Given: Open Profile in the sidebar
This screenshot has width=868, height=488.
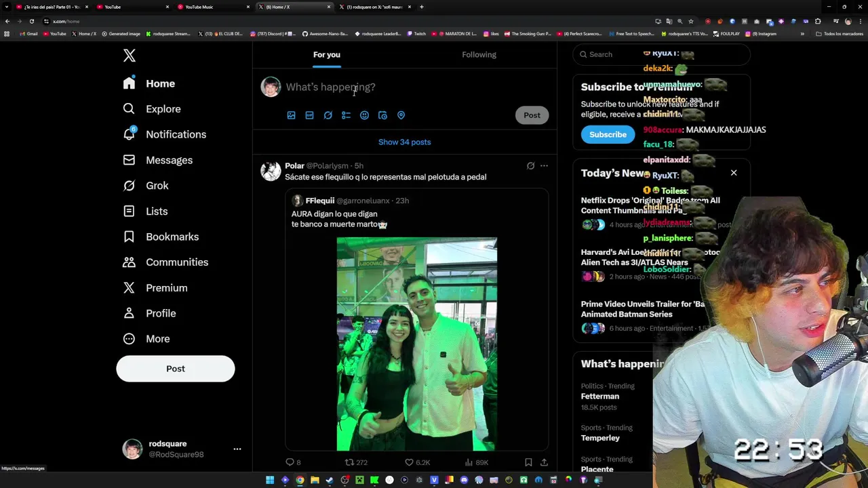Looking at the screenshot, I should pos(149,313).
